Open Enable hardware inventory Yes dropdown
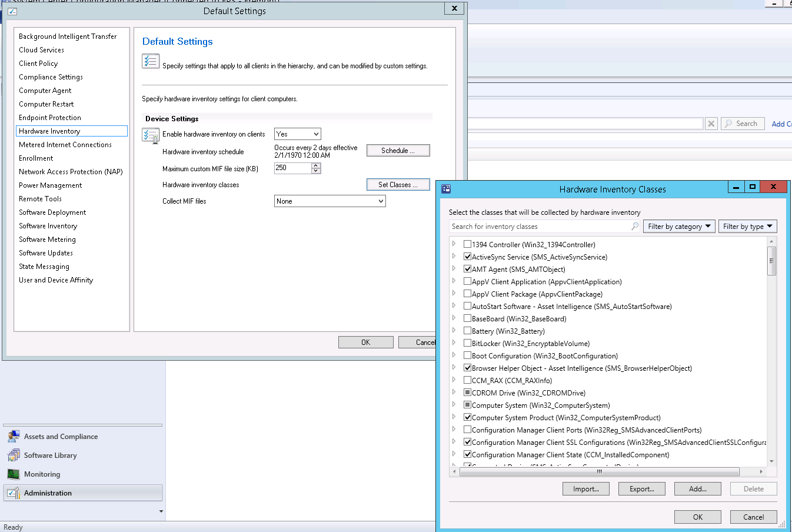792x532 pixels. [x=298, y=134]
